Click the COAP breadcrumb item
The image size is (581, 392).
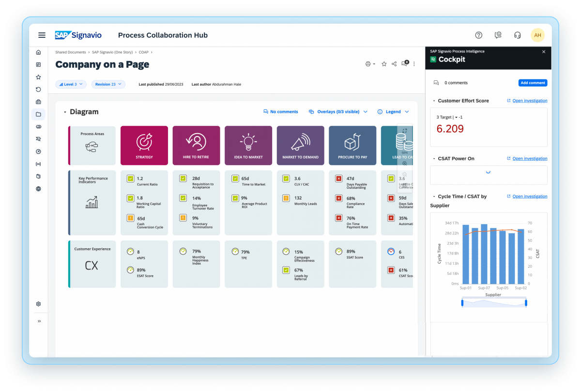coord(143,52)
